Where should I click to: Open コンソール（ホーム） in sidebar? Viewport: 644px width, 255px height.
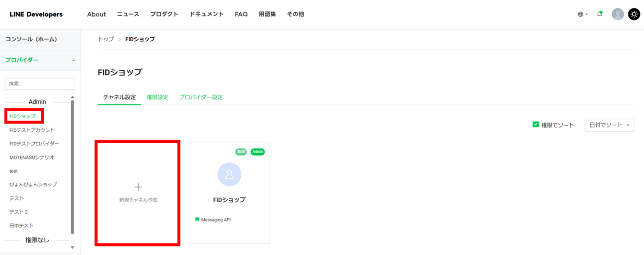pyautogui.click(x=31, y=39)
